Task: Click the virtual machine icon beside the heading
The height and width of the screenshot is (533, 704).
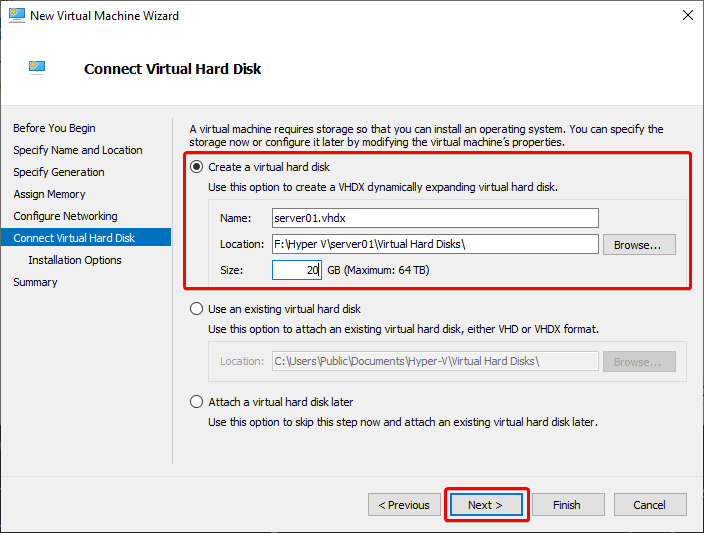Action: (37, 68)
